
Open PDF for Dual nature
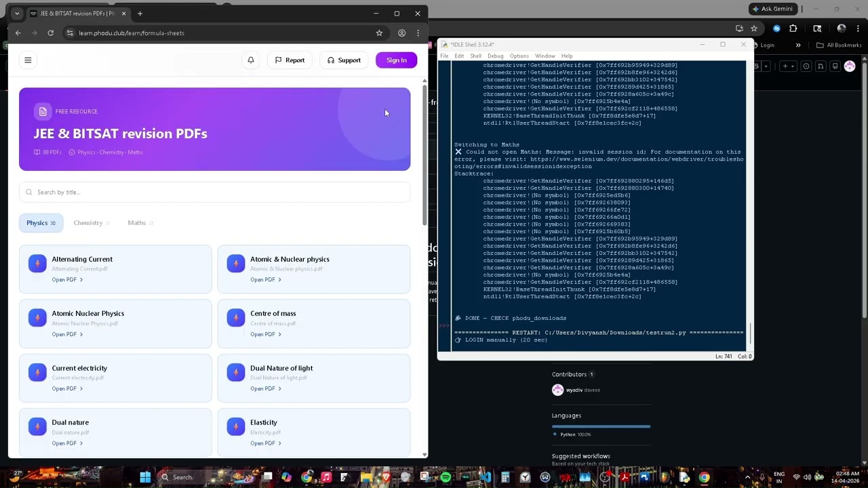(67, 443)
